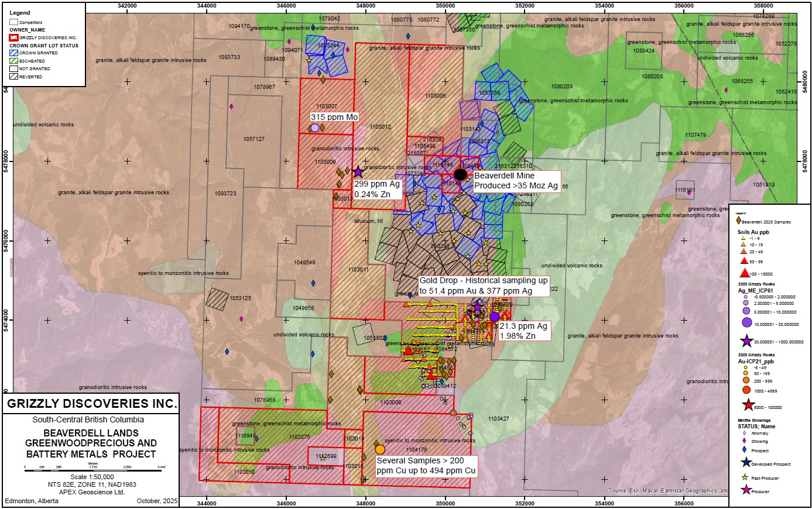Image resolution: width=812 pixels, height=509 pixels.
Task: Click the Grizzly Discoveries red hatched legend swatch
Action: coord(14,37)
